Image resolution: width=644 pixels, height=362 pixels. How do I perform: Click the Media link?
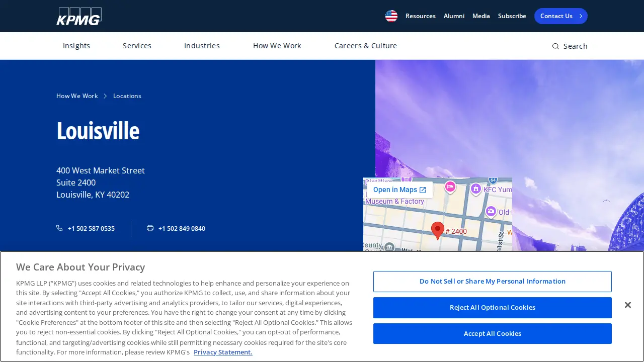[x=481, y=16]
